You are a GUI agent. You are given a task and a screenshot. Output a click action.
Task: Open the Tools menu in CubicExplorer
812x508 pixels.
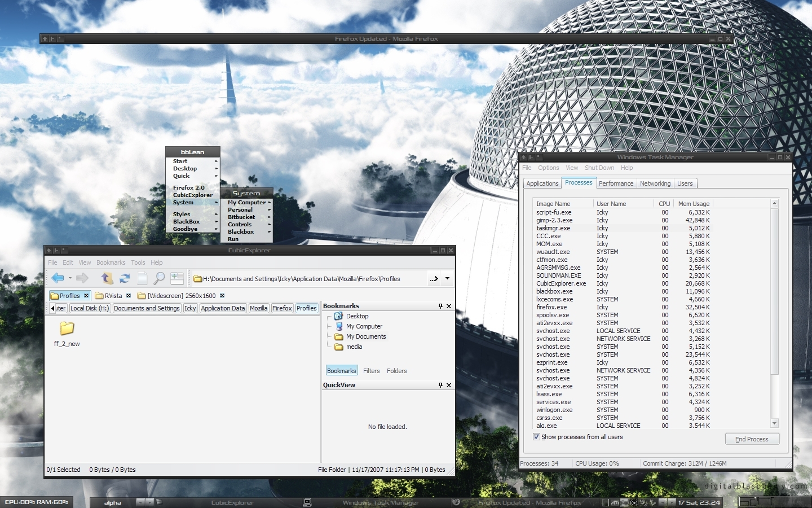(x=138, y=262)
